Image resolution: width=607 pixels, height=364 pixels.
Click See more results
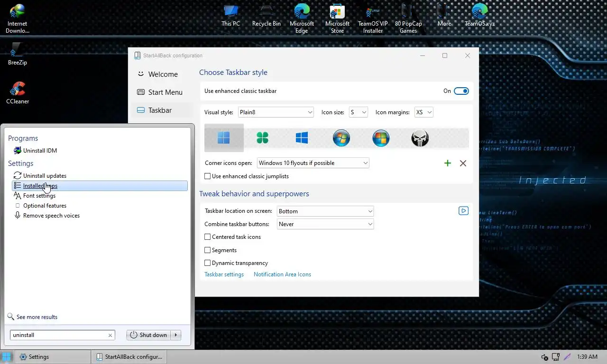point(33,317)
